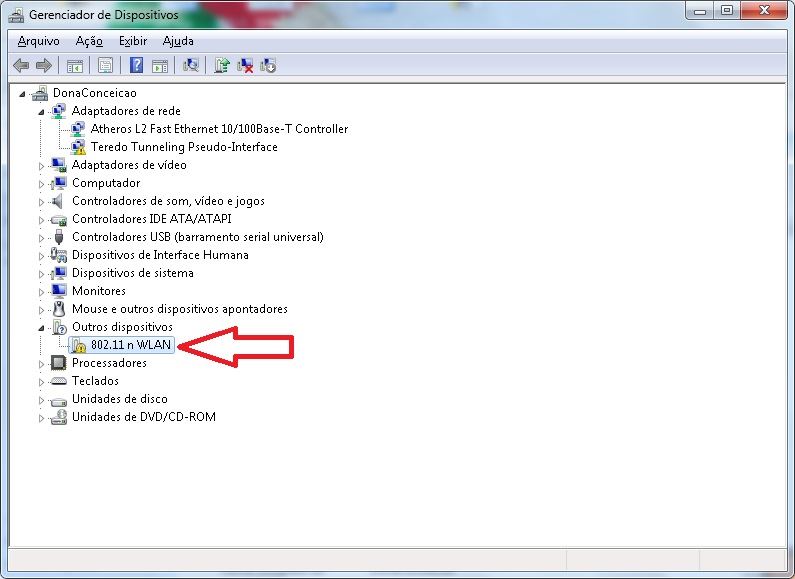Click the 802.11 n WLAN warning icon

78,345
